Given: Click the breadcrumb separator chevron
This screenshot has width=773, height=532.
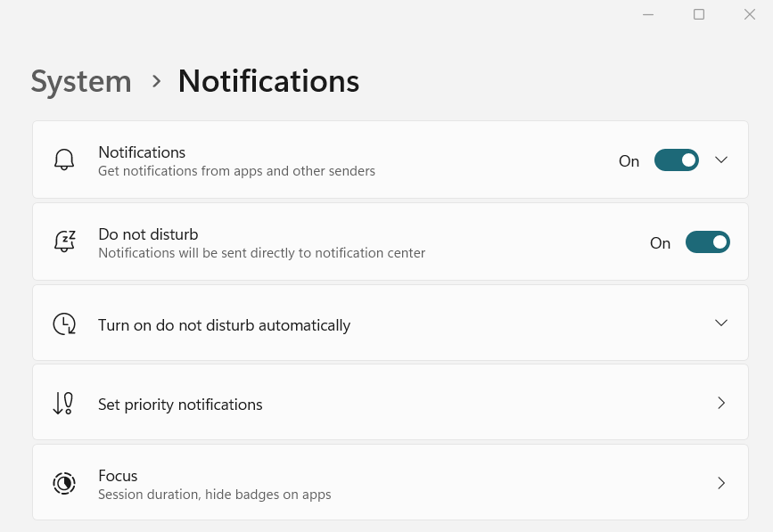Looking at the screenshot, I should [157, 81].
